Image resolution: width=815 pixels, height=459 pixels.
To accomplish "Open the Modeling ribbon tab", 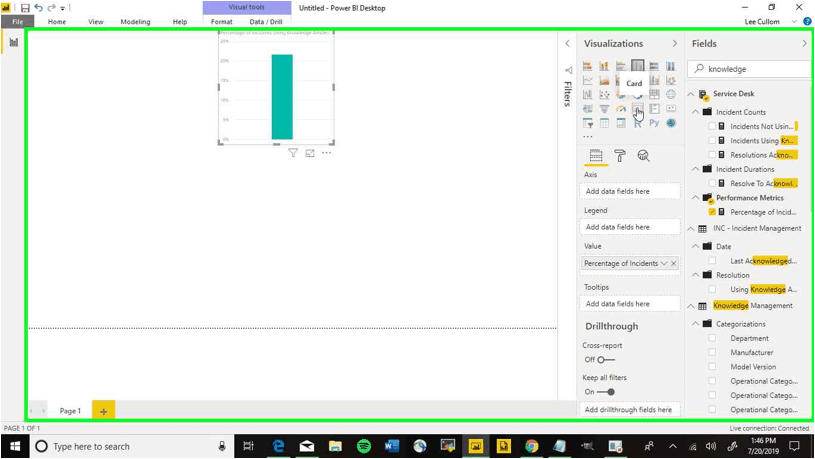I will click(135, 22).
